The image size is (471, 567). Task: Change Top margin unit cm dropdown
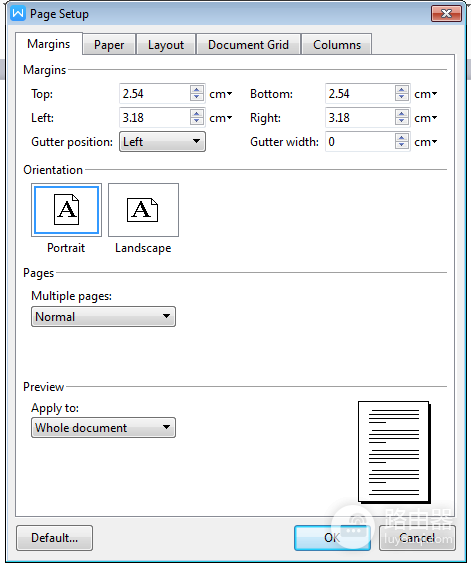(x=221, y=94)
